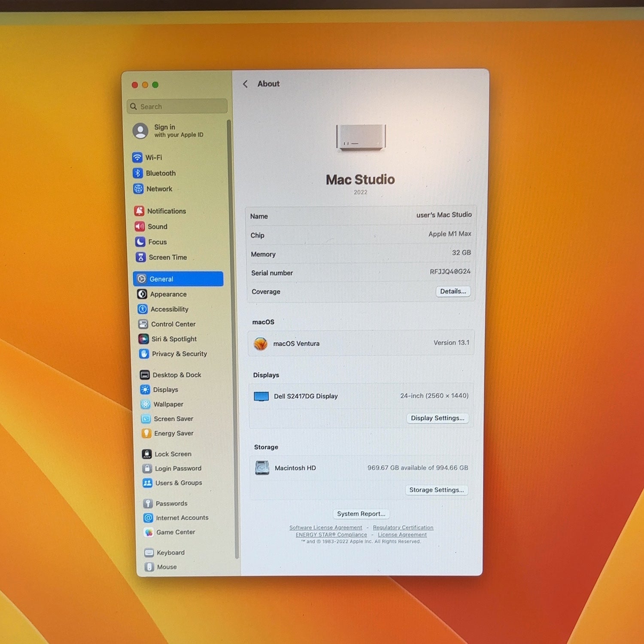Click the 'Mac Studio' title heading
Screen dimensions: 644x644
360,179
